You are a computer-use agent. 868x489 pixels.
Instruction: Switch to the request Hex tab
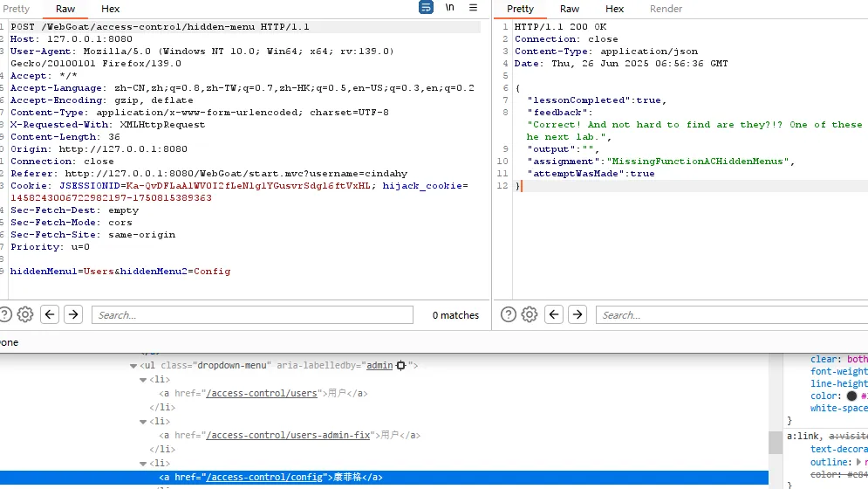click(x=110, y=9)
